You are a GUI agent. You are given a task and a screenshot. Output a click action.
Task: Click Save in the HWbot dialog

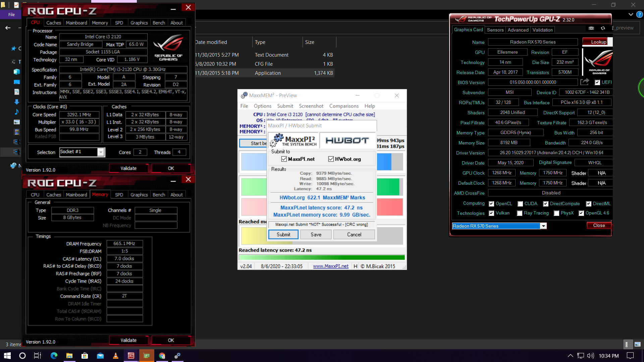[316, 235]
